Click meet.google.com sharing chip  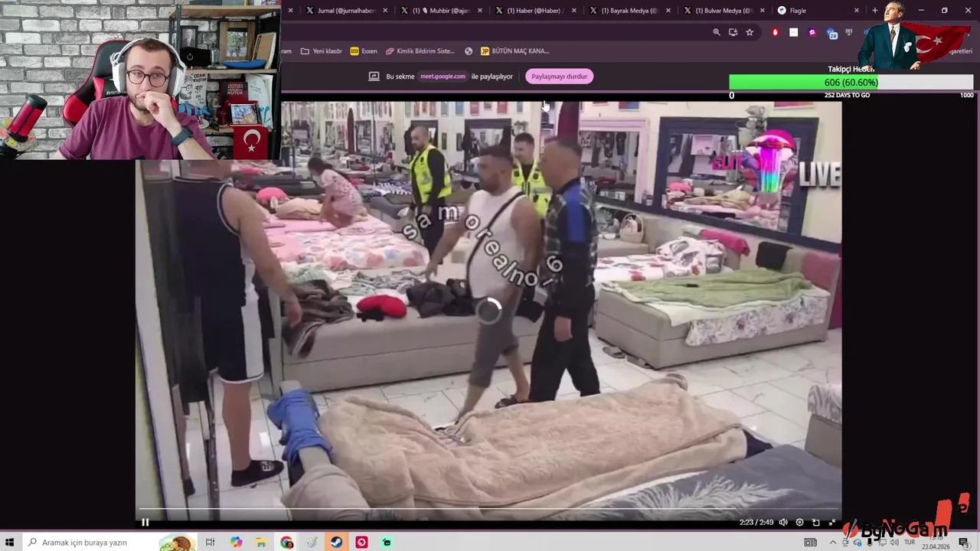click(443, 77)
